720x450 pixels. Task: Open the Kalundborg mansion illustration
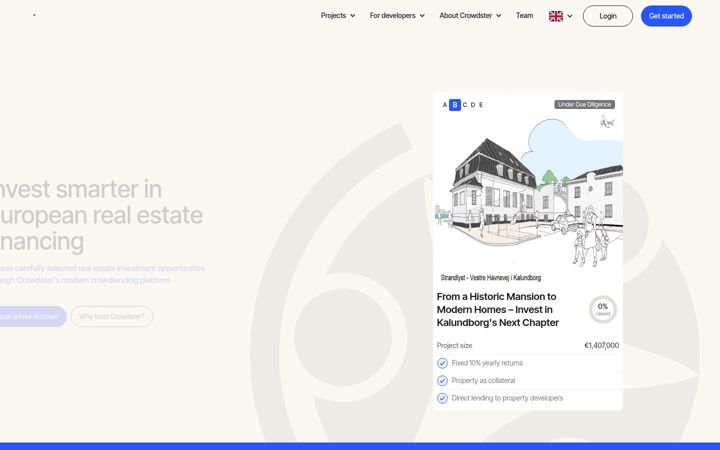[528, 193]
